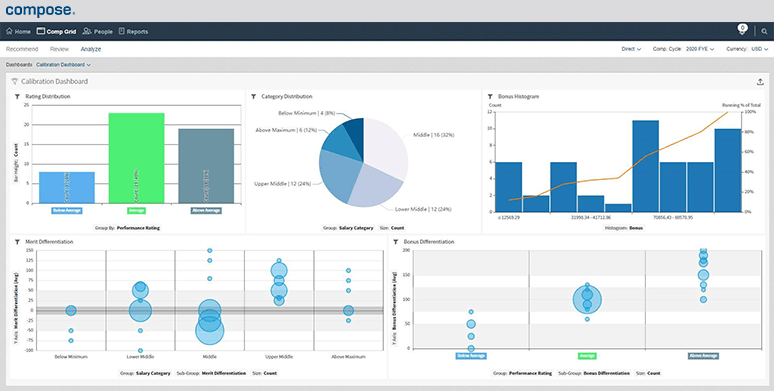The image size is (774, 391).
Task: Click the Bonus Differentiation filter icon
Action: click(x=396, y=242)
